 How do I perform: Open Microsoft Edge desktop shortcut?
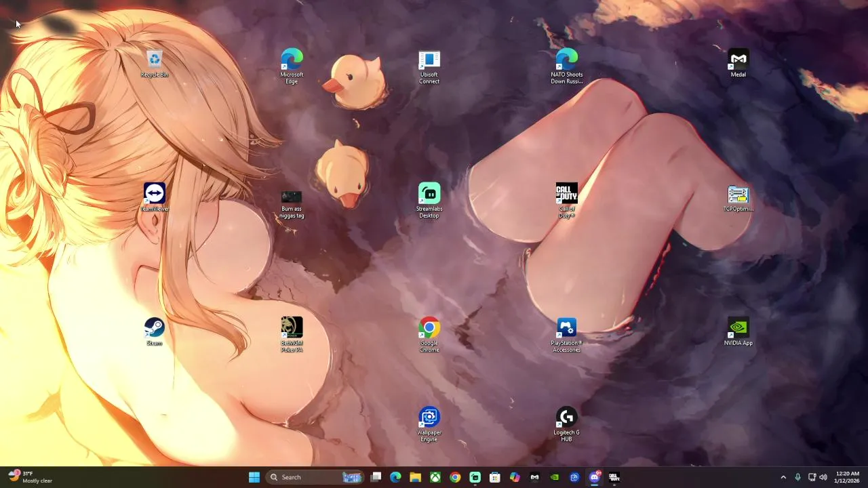click(292, 66)
